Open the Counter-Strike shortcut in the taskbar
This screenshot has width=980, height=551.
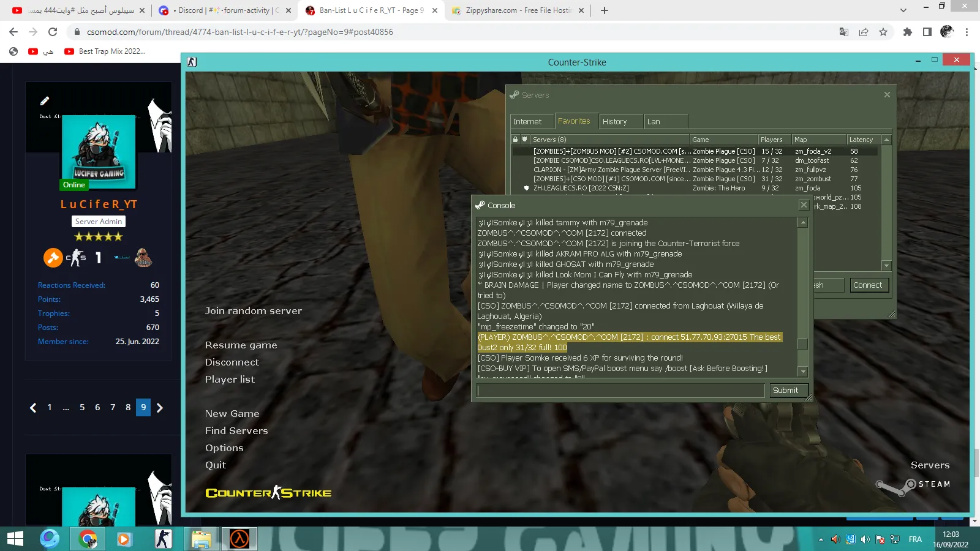[163, 539]
